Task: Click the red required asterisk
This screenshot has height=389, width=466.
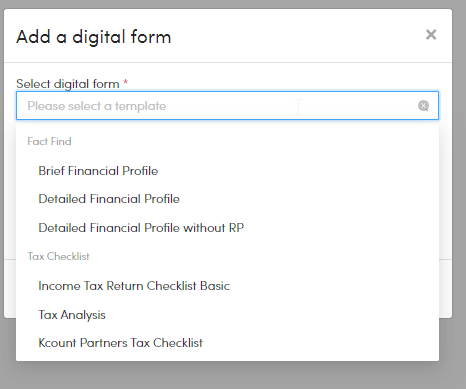Action: tap(126, 82)
